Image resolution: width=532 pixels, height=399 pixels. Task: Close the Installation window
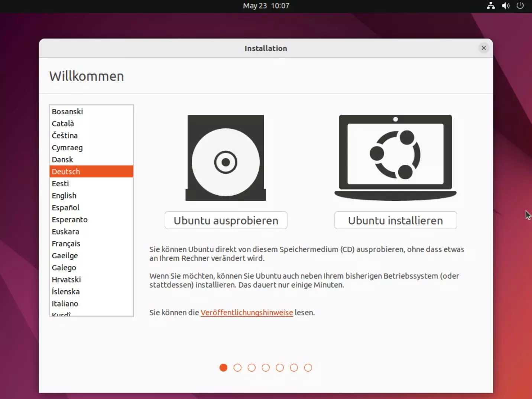tap(484, 48)
